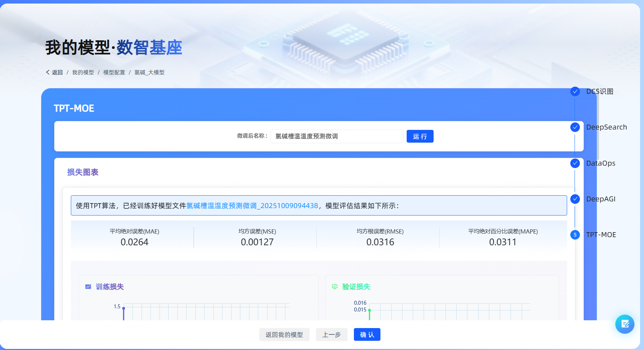Click the 微调后名称 input field
The height and width of the screenshot is (350, 644).
(337, 136)
